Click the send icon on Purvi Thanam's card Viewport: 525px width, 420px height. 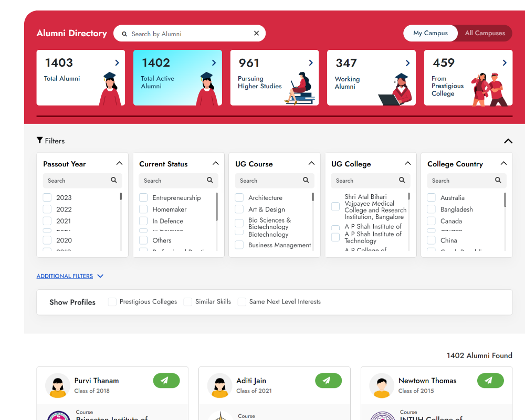click(166, 381)
